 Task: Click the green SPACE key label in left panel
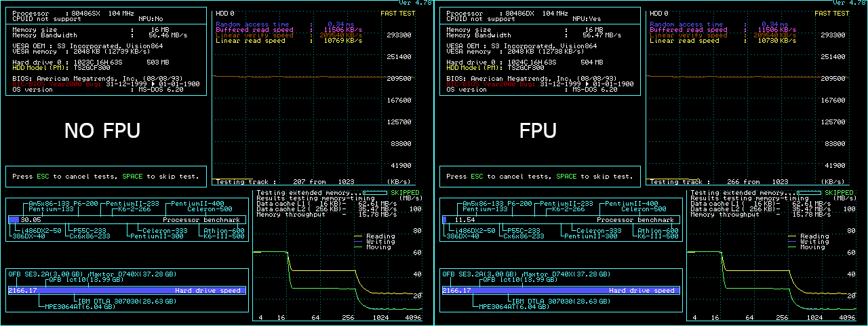133,177
